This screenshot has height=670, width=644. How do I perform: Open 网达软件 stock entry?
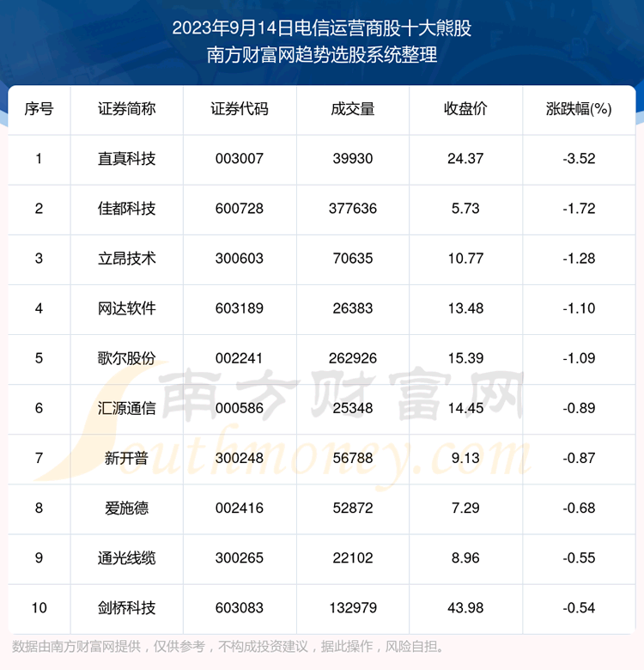(126, 308)
